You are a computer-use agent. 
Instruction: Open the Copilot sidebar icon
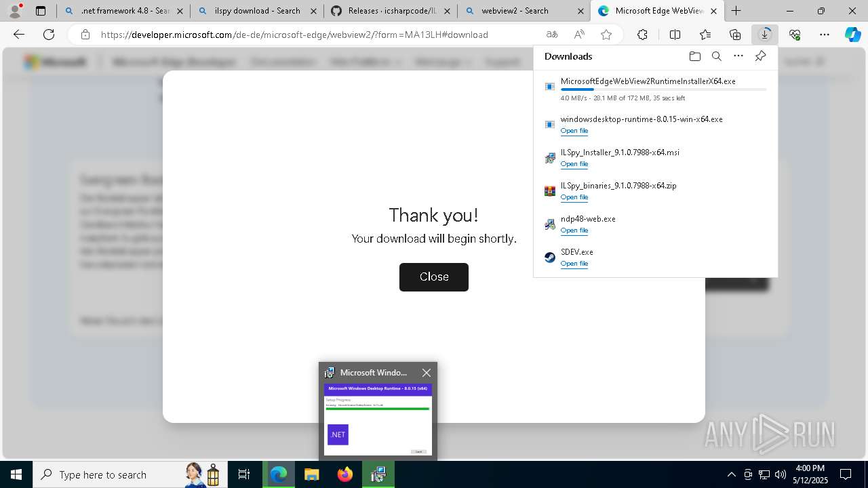(852, 35)
